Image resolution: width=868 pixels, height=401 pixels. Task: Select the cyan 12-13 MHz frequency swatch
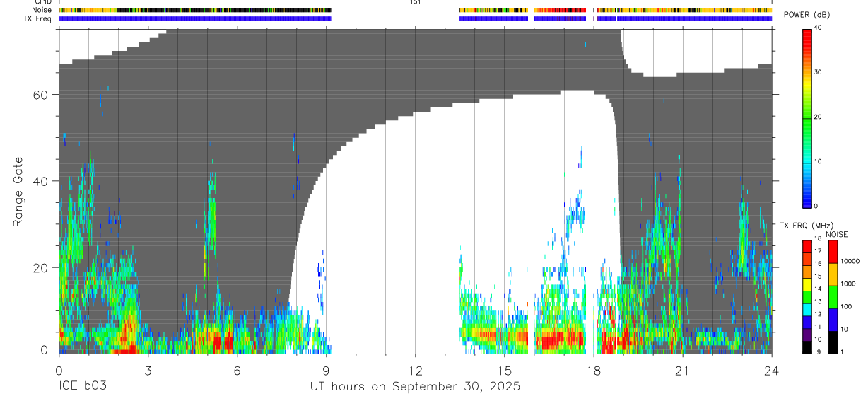click(x=807, y=310)
